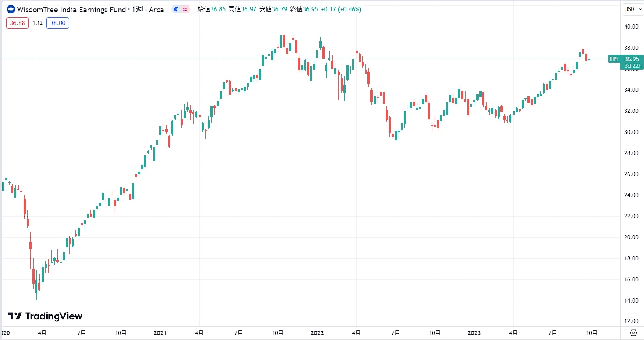Image resolution: width=644 pixels, height=340 pixels.
Task: Click the EPI 36.95 price label
Action: tap(626, 59)
